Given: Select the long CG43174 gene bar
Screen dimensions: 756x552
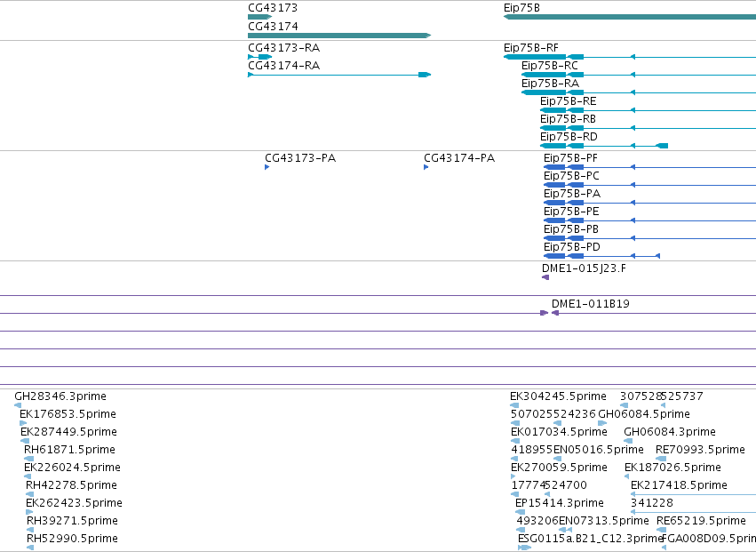Looking at the screenshot, I should pyautogui.click(x=339, y=36).
